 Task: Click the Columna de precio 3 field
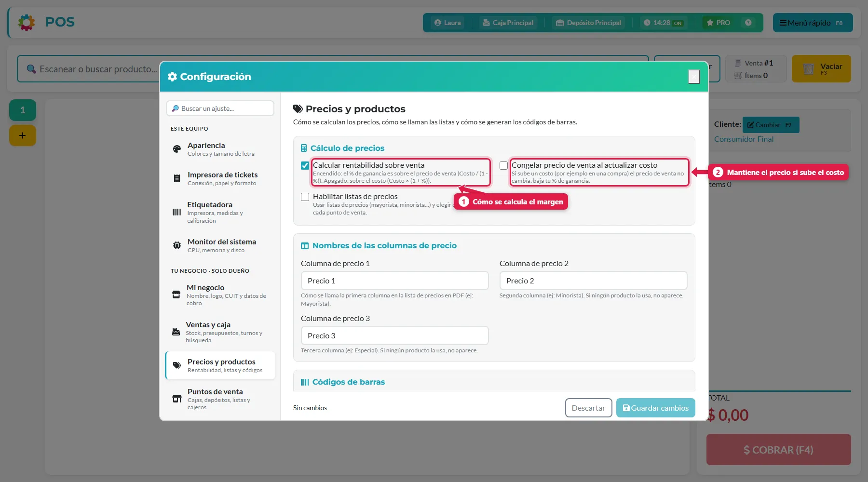pyautogui.click(x=394, y=335)
